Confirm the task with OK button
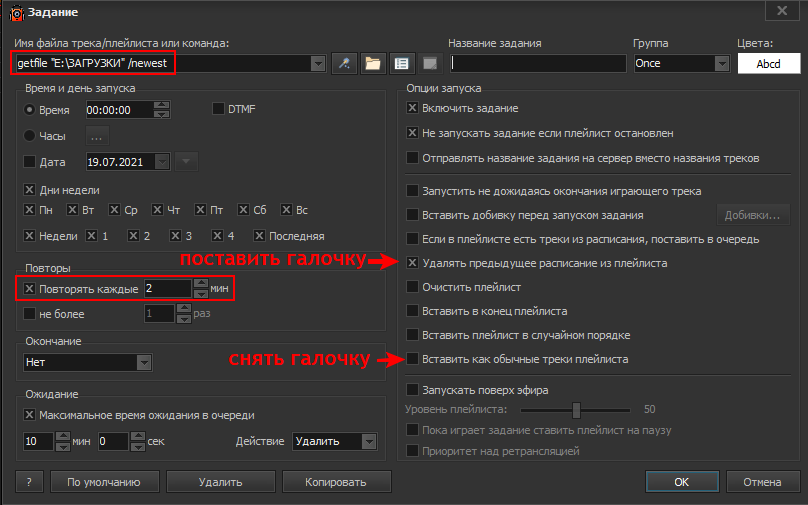 tap(681, 481)
